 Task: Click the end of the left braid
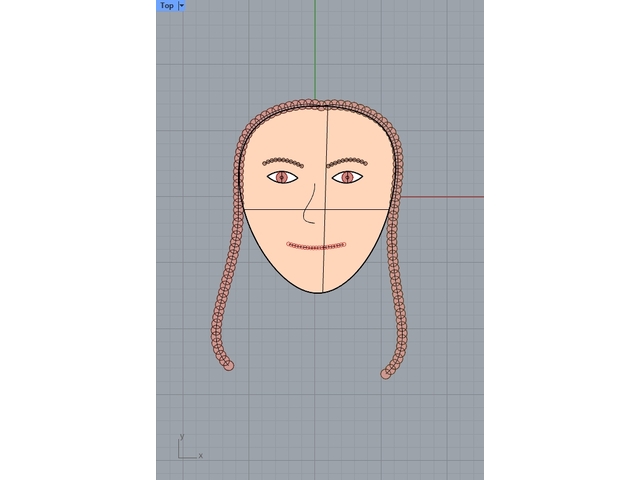(230, 365)
